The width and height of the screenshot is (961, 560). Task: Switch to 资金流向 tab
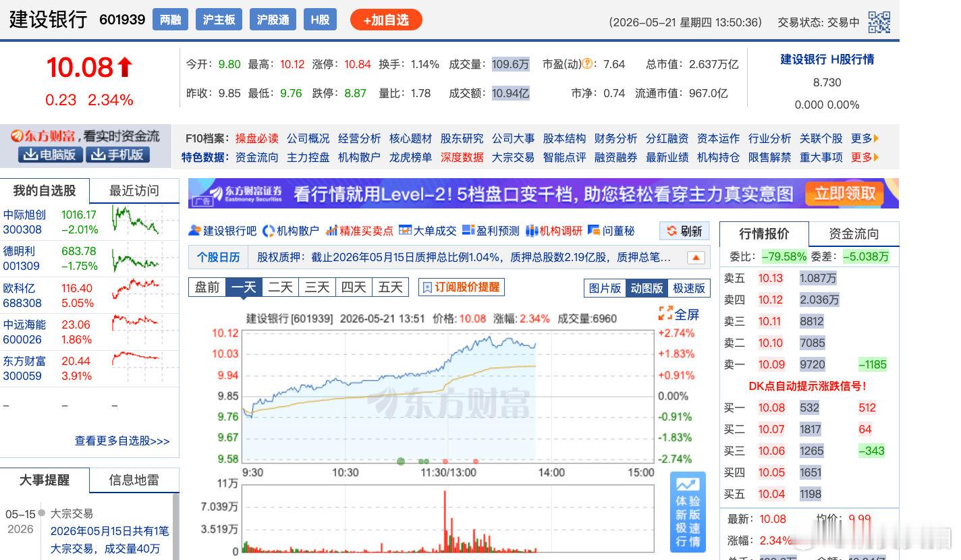point(854,233)
